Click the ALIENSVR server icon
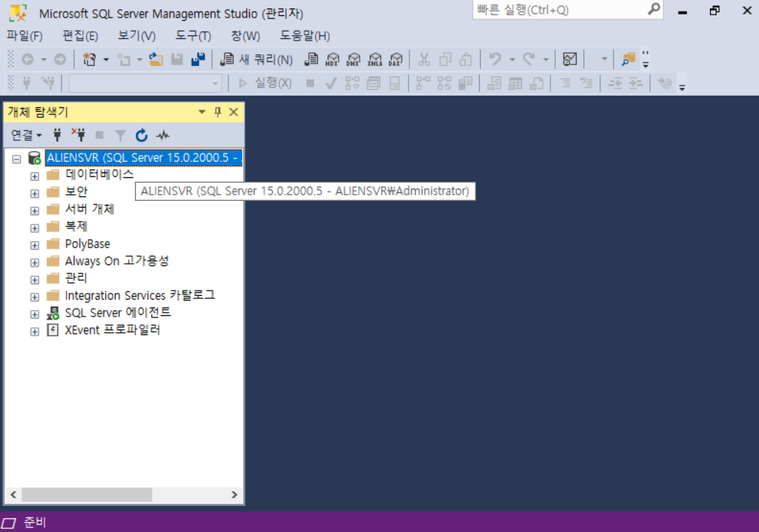 (x=34, y=158)
